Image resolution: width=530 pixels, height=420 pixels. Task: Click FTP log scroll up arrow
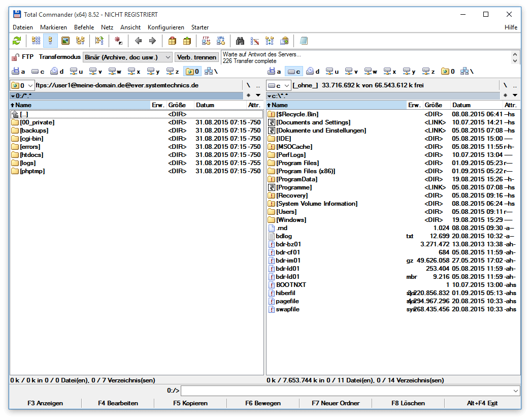[515, 54]
